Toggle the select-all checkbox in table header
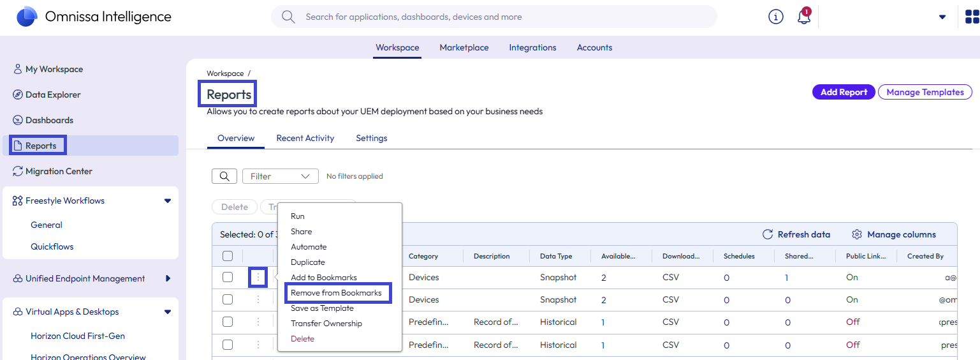 click(x=228, y=256)
